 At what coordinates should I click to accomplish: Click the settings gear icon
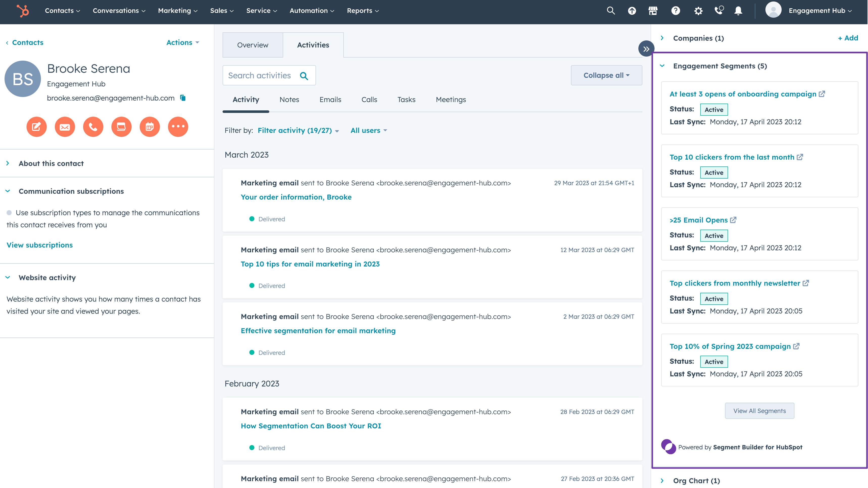[698, 11]
